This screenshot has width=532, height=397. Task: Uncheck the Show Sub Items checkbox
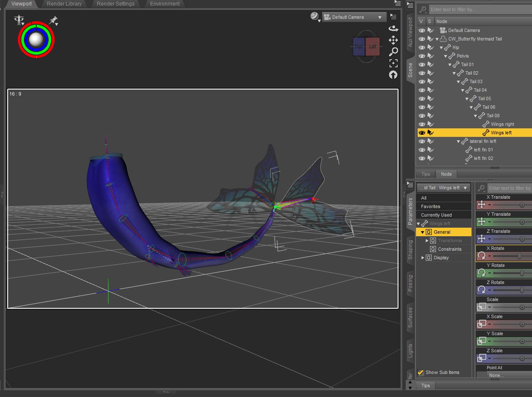[x=421, y=372]
